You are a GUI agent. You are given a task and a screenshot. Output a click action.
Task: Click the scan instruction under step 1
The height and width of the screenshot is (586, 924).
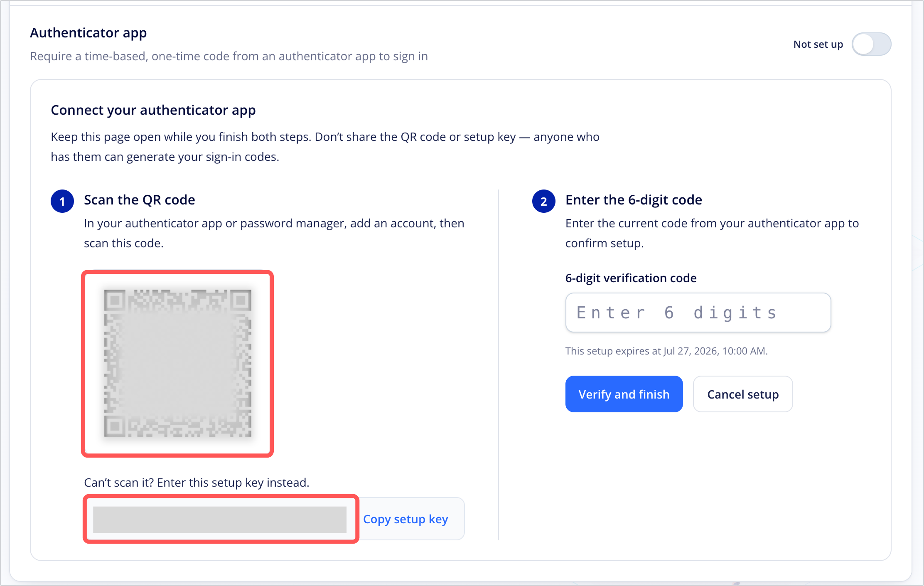coord(274,233)
